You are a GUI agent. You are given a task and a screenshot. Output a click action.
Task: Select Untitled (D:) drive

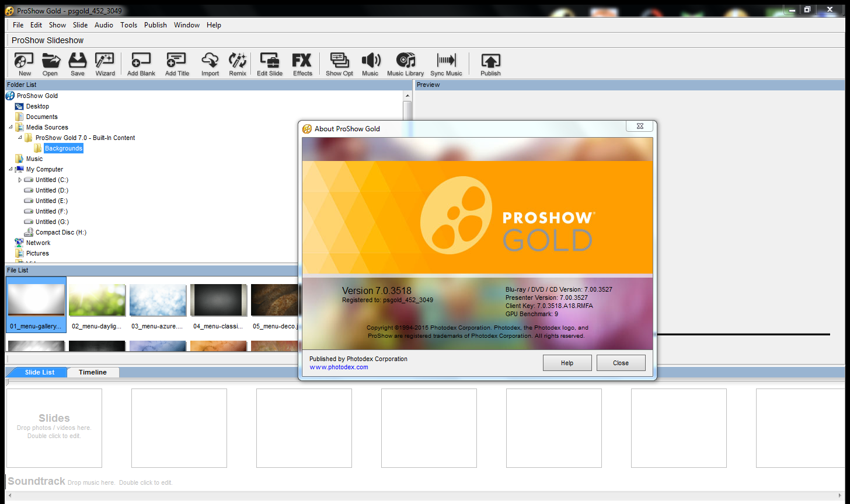point(51,190)
